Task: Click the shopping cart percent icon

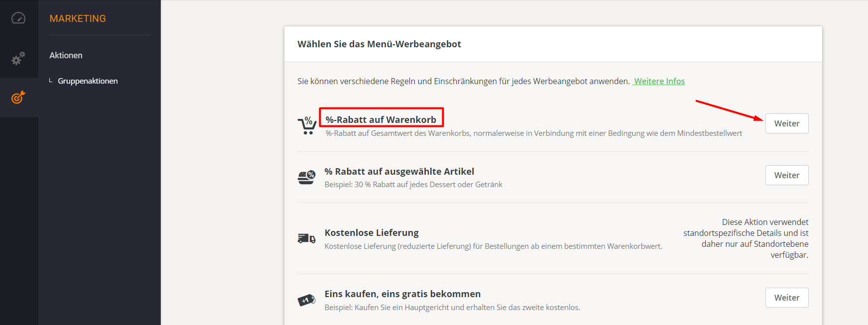Action: coord(307,125)
